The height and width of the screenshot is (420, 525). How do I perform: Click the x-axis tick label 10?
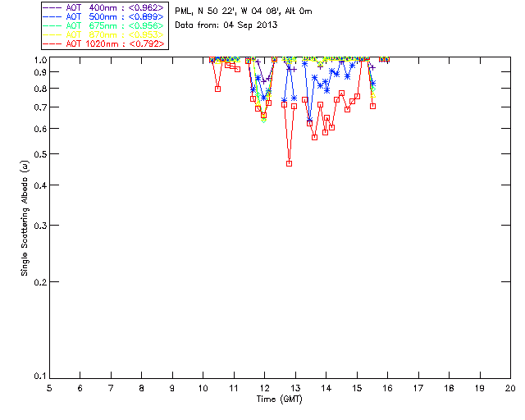203,388
